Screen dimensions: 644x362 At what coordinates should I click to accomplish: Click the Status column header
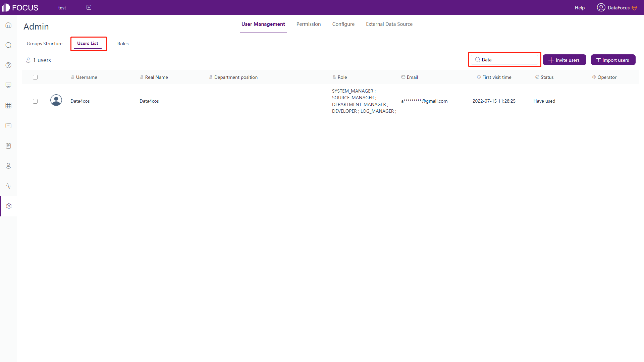[x=544, y=77]
